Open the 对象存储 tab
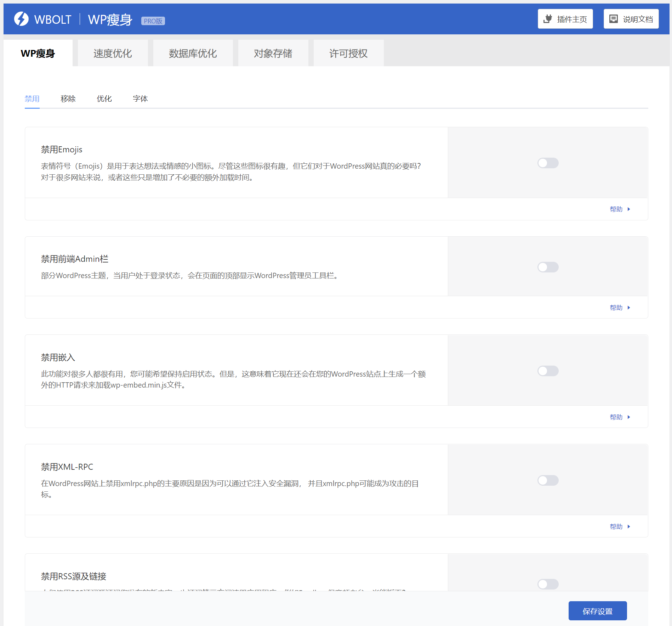 (273, 53)
